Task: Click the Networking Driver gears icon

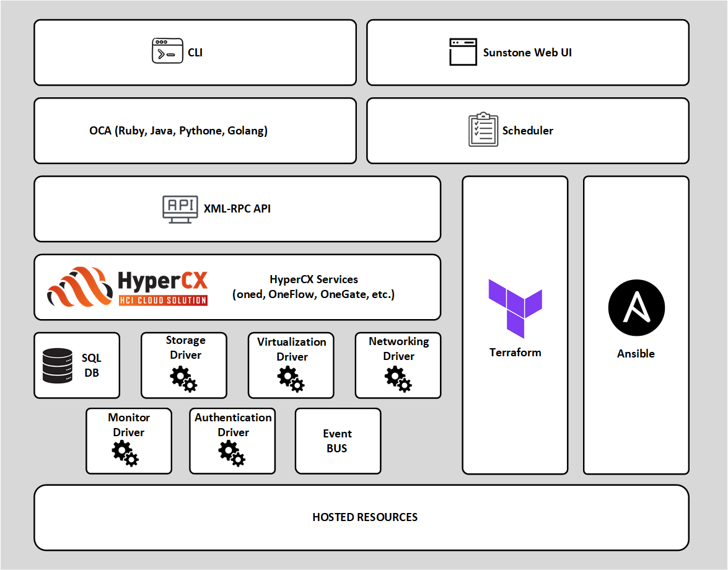Action: [x=398, y=379]
